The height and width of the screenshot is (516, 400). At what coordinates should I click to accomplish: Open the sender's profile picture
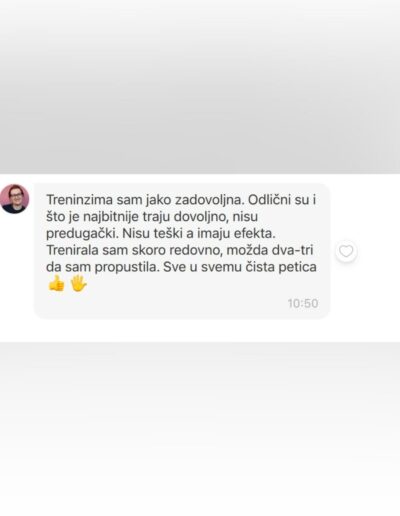click(x=14, y=199)
